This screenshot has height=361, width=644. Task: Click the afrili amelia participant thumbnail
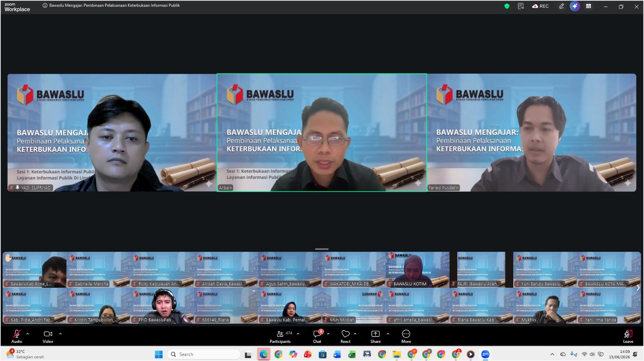418,306
